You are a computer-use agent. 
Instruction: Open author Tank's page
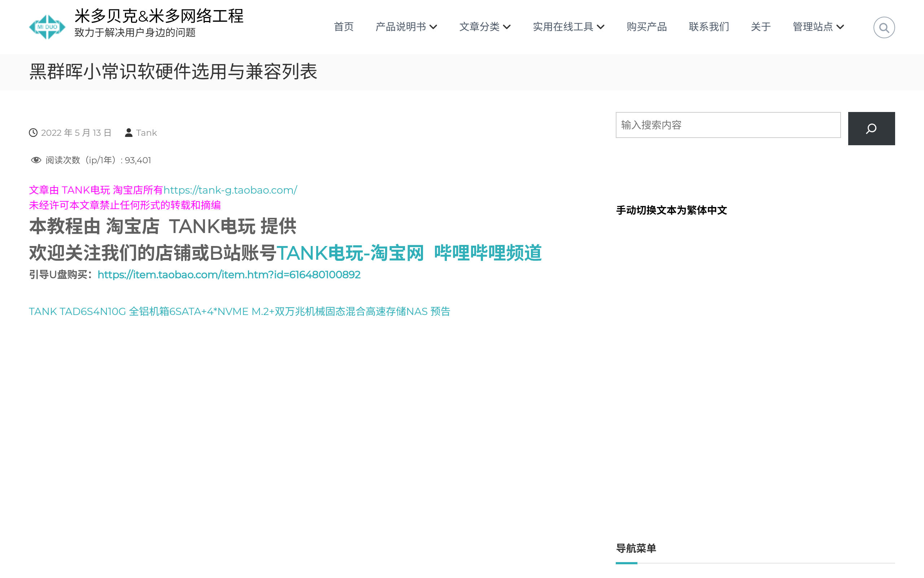coord(146,133)
